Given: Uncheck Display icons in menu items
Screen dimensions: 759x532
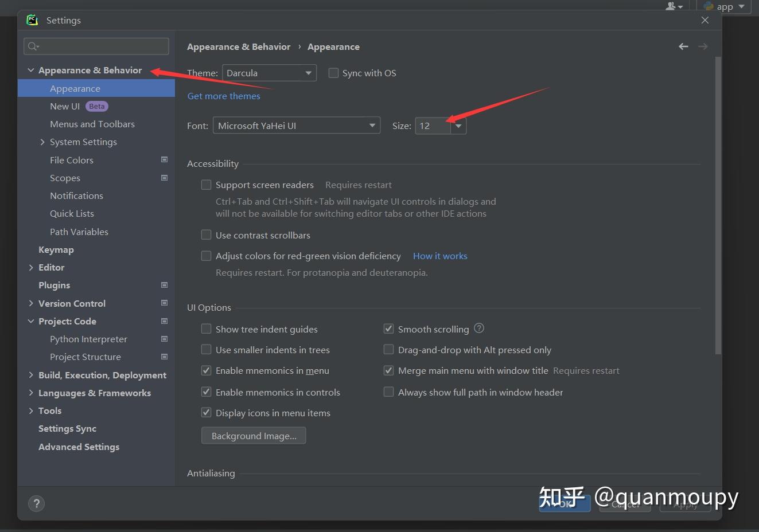Looking at the screenshot, I should pyautogui.click(x=206, y=412).
